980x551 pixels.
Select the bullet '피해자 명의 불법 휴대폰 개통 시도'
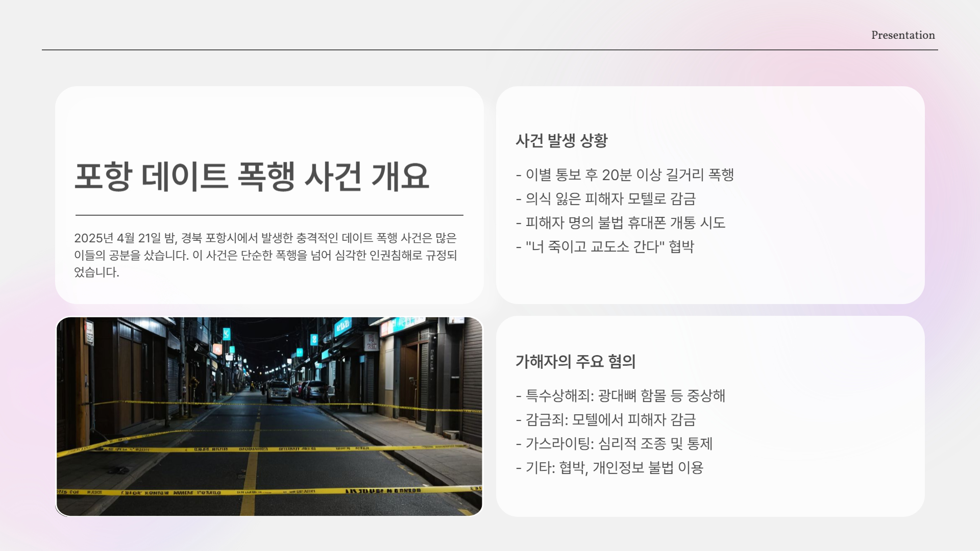point(622,223)
